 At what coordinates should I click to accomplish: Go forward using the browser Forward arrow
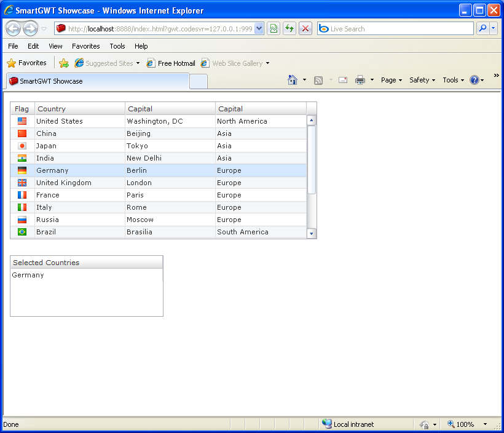pos(30,29)
